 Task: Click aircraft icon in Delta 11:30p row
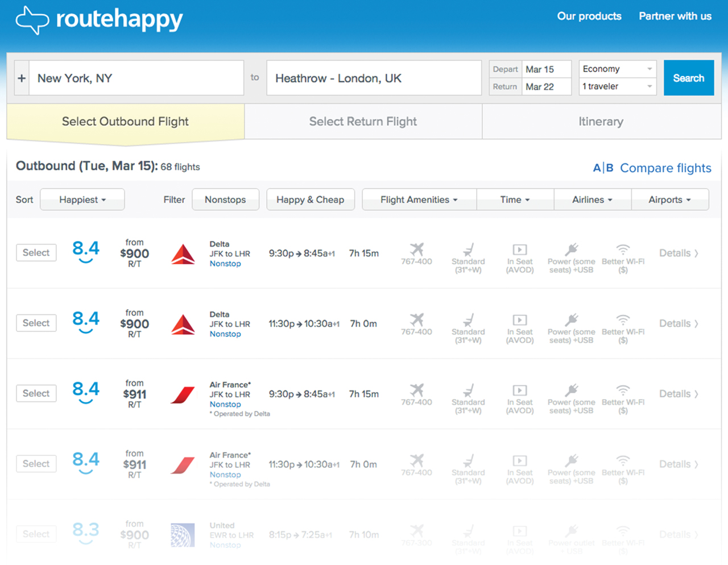tap(417, 319)
